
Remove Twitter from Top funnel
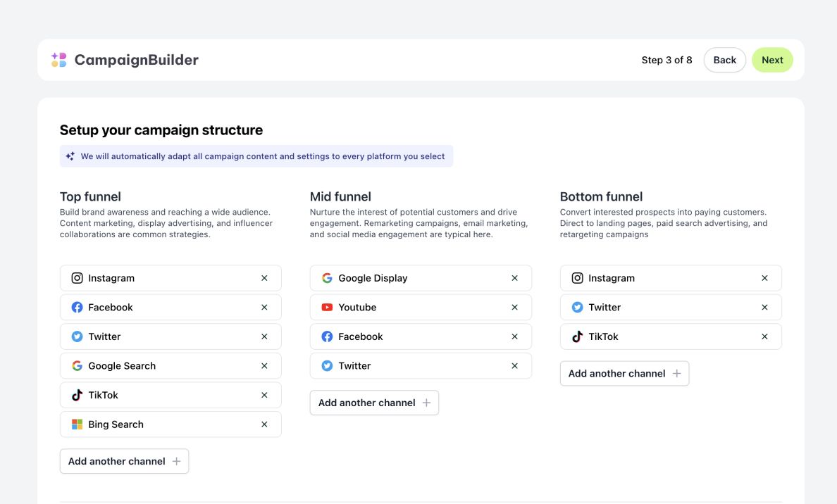click(x=264, y=336)
